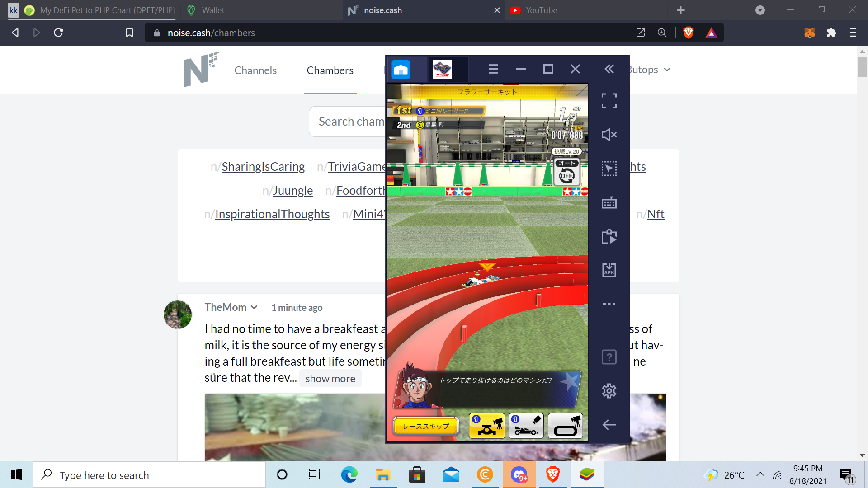
Task: Open the extensions puzzle icon
Action: [x=831, y=33]
